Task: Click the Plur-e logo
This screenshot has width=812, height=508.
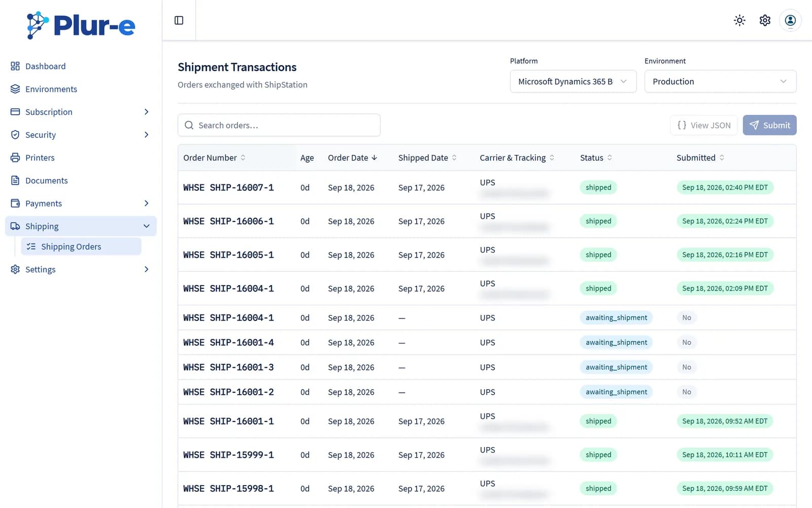Action: pyautogui.click(x=81, y=25)
